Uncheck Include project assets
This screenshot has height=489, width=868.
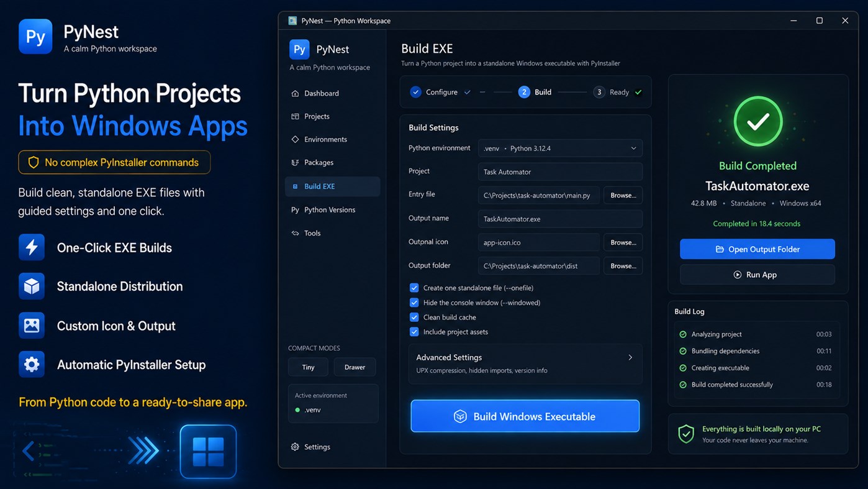pos(414,332)
